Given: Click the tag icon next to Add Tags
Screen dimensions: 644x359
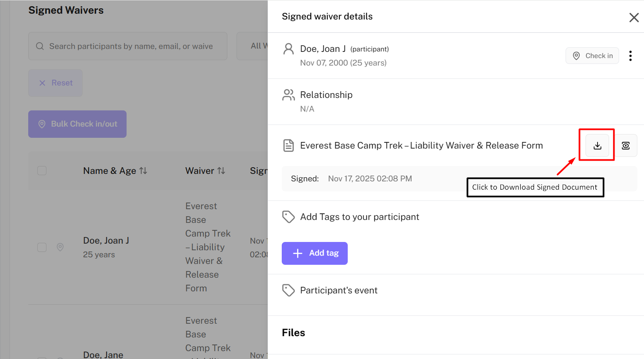Looking at the screenshot, I should [x=288, y=217].
